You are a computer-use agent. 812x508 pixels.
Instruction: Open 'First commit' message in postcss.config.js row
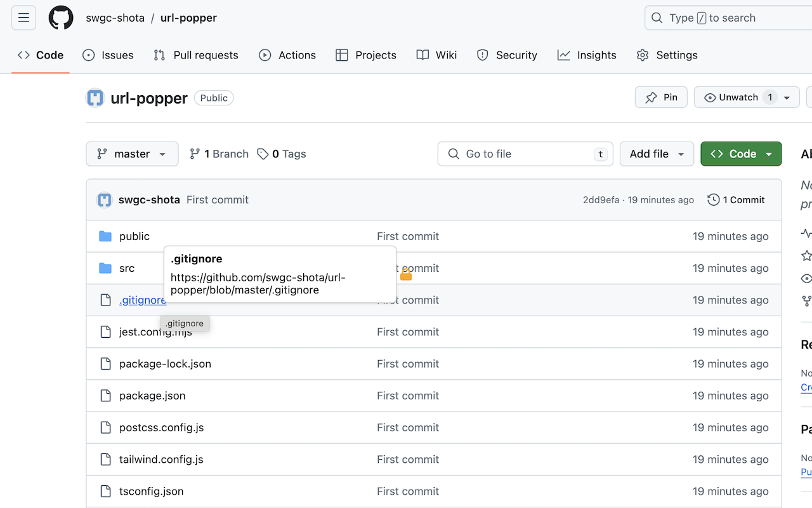pos(408,427)
